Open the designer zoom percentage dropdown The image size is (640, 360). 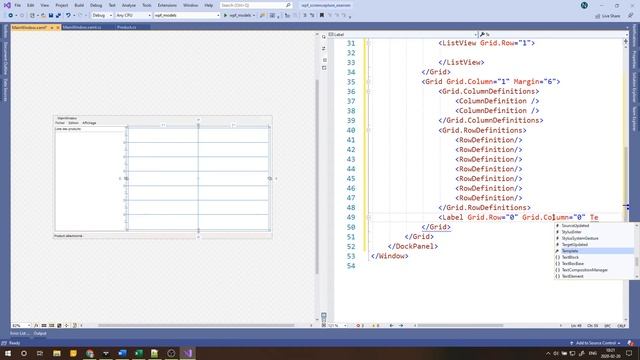[21, 326]
